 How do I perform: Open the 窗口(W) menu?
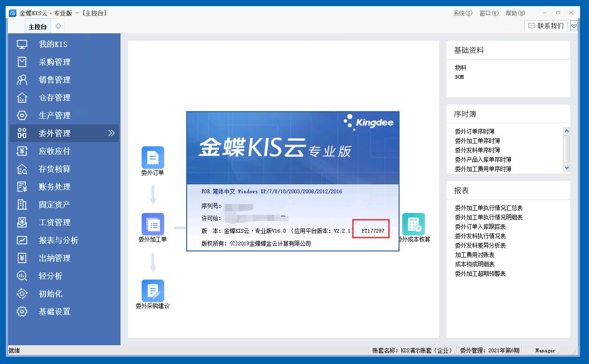click(489, 13)
